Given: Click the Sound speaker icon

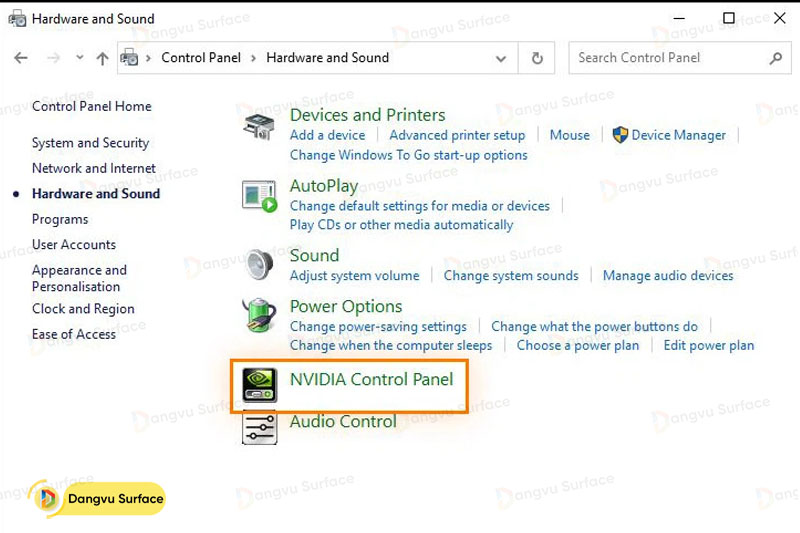Looking at the screenshot, I should pyautogui.click(x=260, y=264).
